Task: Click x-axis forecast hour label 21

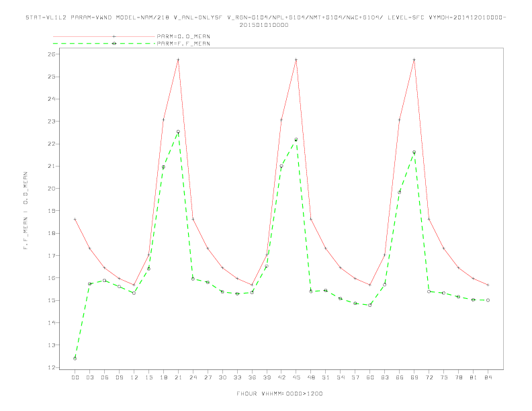Action: (x=178, y=377)
